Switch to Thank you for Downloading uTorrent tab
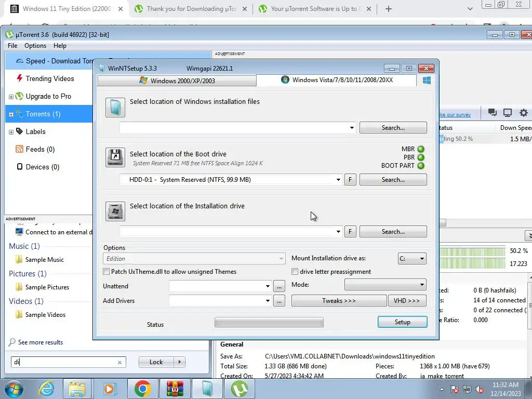 click(x=191, y=9)
